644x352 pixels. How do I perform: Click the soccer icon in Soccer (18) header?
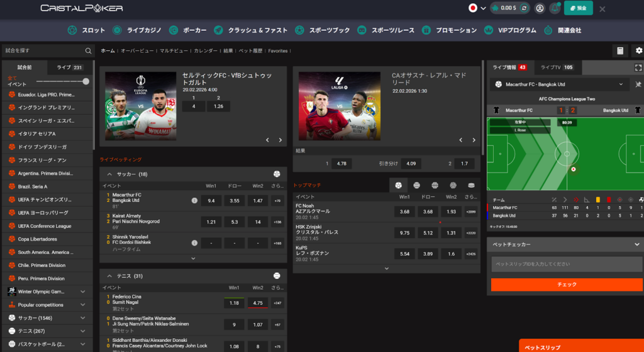277,174
